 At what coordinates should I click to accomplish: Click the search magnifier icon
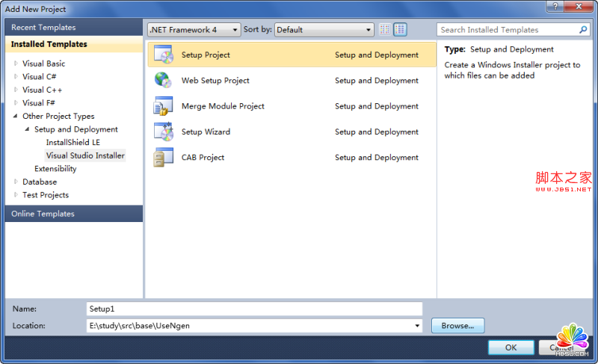coord(584,30)
